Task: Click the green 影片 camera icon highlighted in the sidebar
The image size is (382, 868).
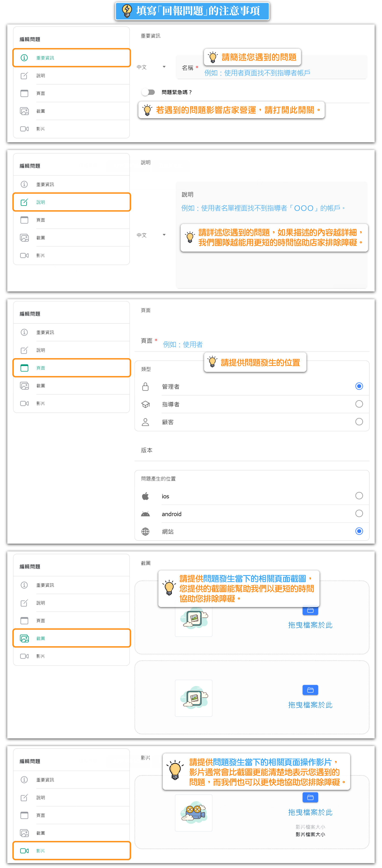Action: (x=24, y=850)
